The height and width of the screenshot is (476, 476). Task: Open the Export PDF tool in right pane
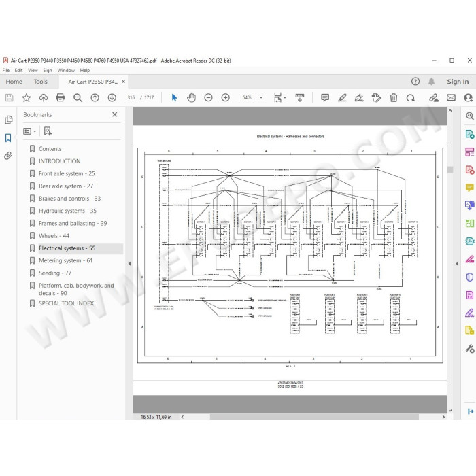click(x=470, y=134)
